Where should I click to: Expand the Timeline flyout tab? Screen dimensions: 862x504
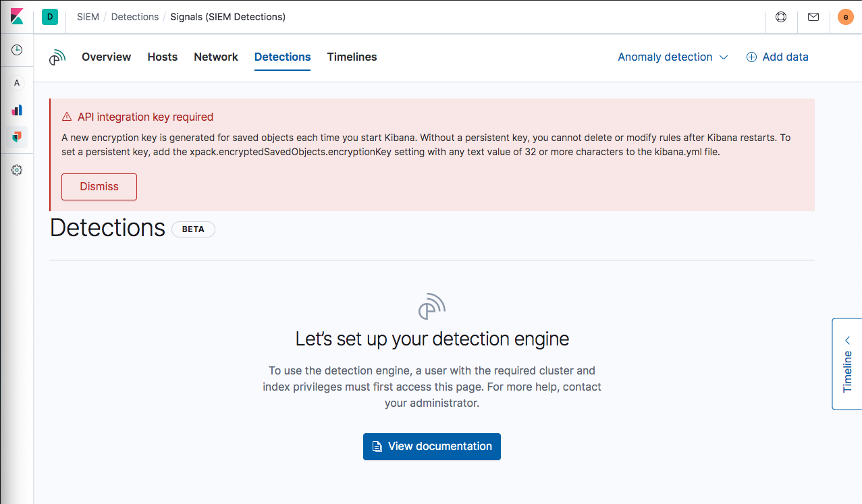pos(847,364)
